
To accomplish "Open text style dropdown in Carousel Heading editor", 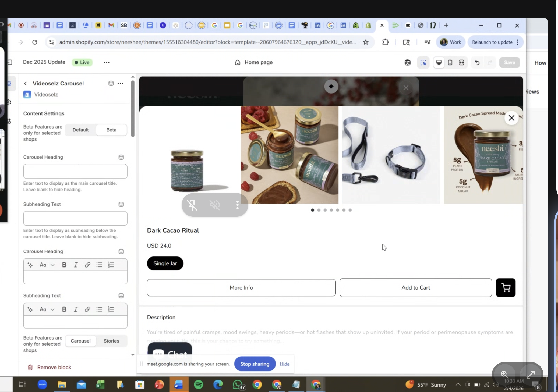I will pyautogui.click(x=47, y=265).
